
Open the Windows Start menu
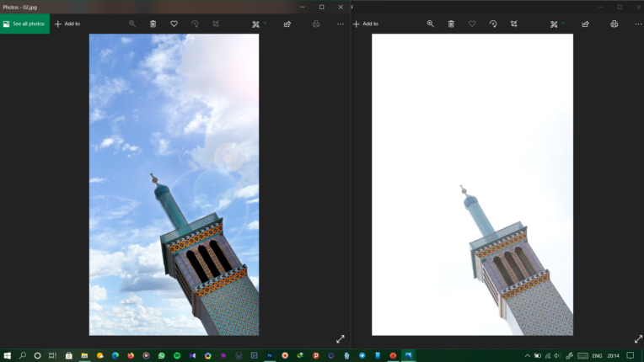(x=7, y=355)
